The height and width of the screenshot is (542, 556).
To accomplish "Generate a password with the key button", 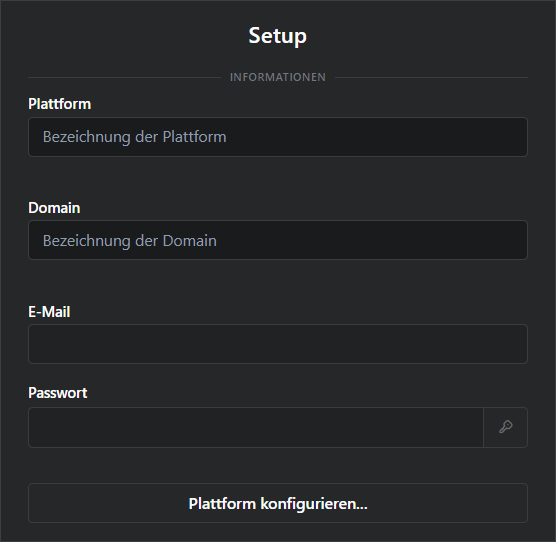I will (x=506, y=427).
